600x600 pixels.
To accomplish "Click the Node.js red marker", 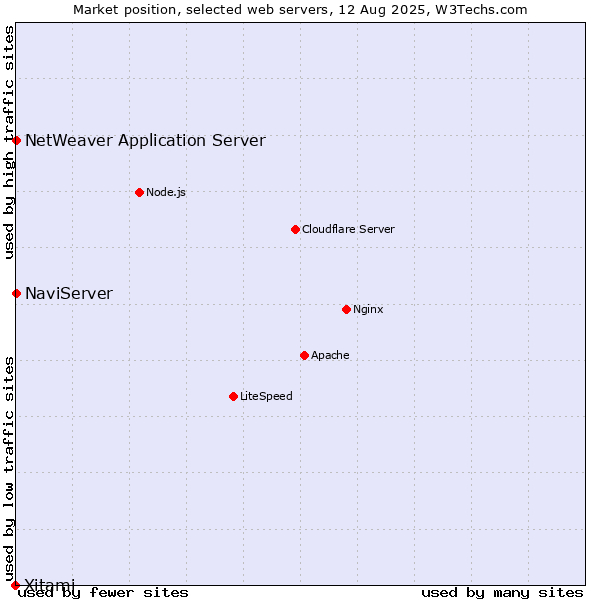I will coord(140,192).
